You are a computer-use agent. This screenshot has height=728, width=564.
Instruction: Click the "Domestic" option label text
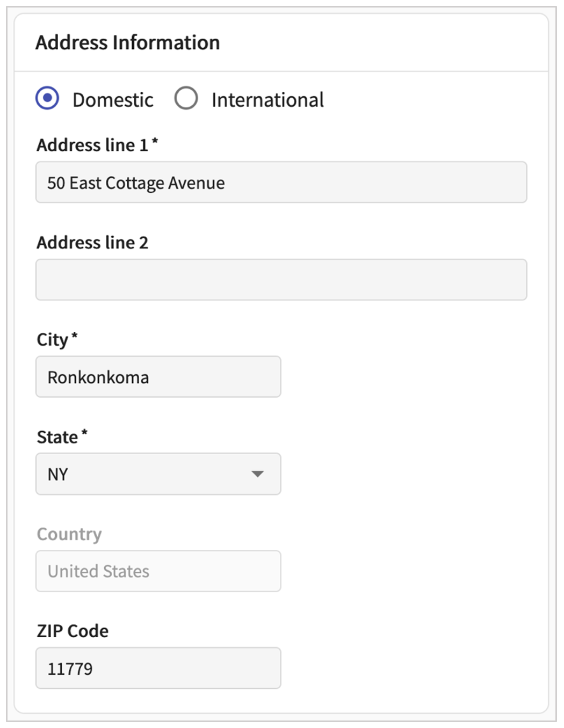[113, 100]
